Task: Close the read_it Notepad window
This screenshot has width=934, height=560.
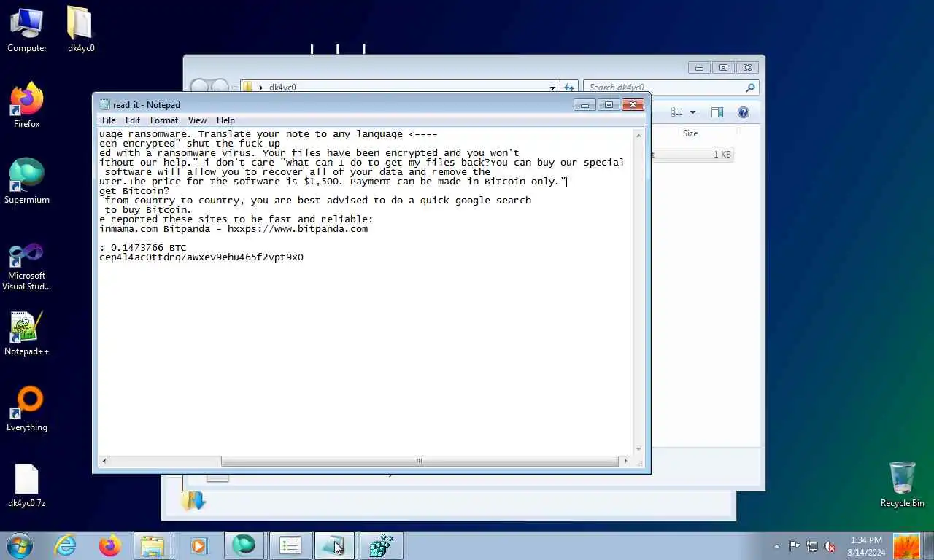Action: (633, 105)
